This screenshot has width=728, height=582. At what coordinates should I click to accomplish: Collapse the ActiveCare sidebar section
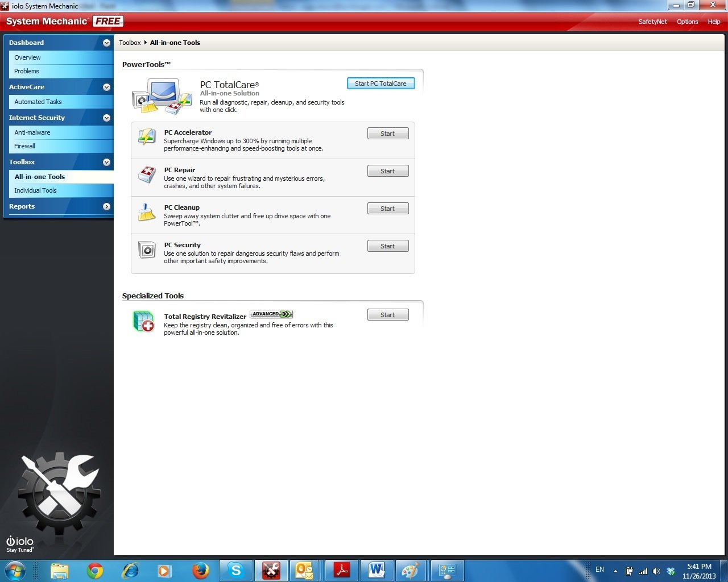pyautogui.click(x=106, y=87)
